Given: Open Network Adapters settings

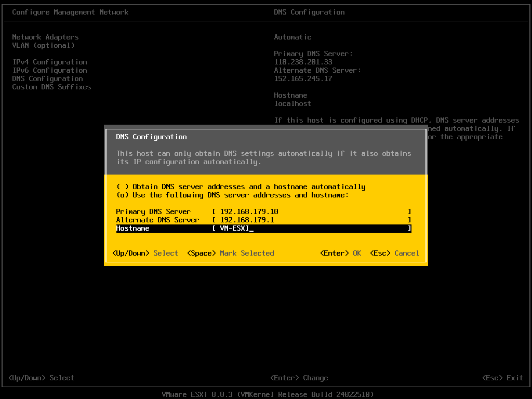Looking at the screenshot, I should pos(45,37).
